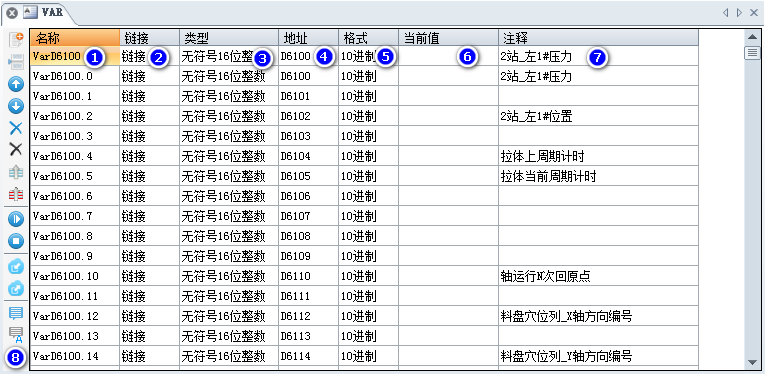Screen dimensions: 765x374
Task: Click the blue up arrow move-up icon
Action: (x=16, y=84)
